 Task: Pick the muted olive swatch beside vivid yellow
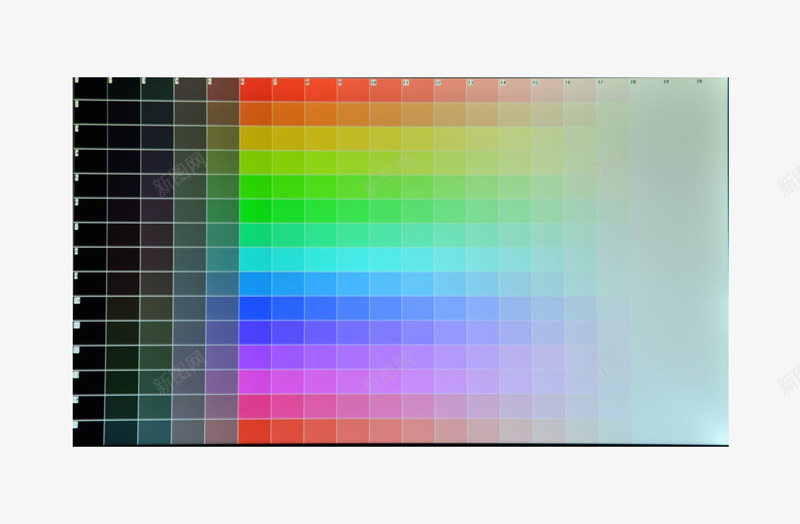pos(223,138)
